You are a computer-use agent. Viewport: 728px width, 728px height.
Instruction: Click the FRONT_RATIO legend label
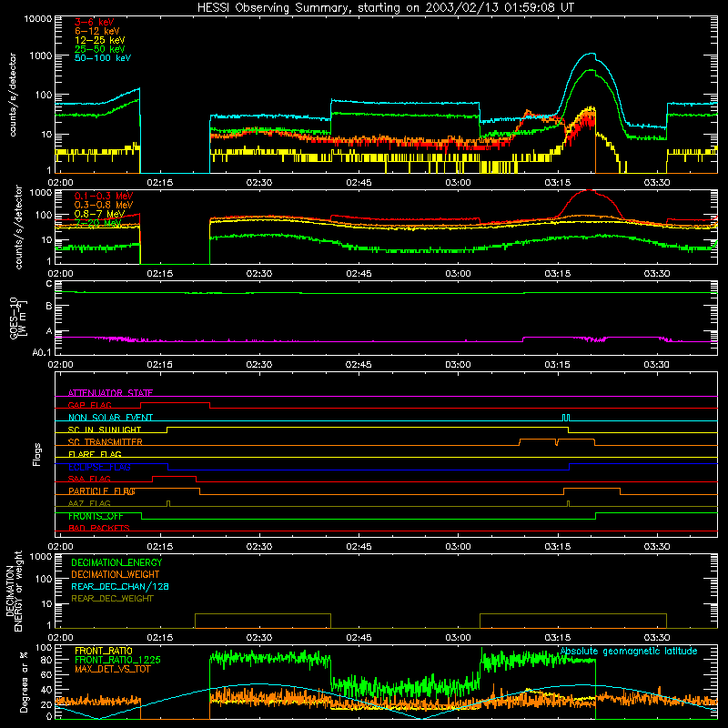click(104, 652)
